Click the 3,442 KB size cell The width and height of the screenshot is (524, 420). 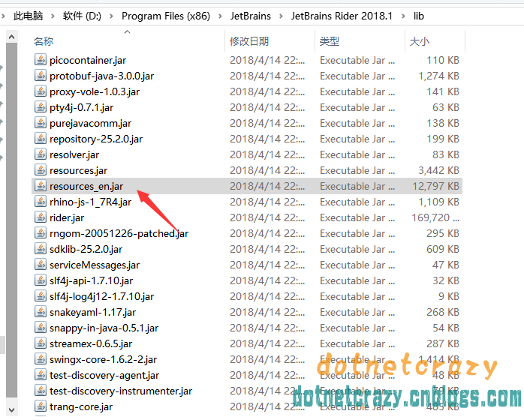pyautogui.click(x=438, y=170)
